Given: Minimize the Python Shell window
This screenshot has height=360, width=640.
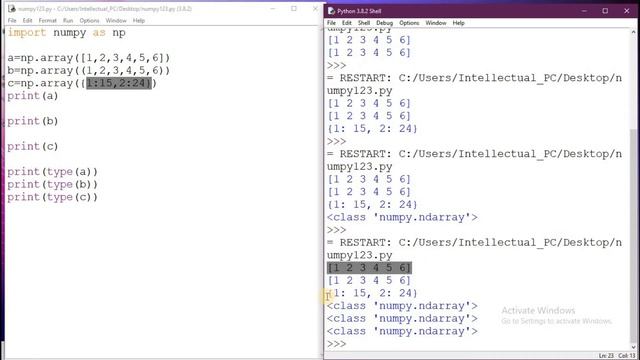Looking at the screenshot, I should coord(584,11).
